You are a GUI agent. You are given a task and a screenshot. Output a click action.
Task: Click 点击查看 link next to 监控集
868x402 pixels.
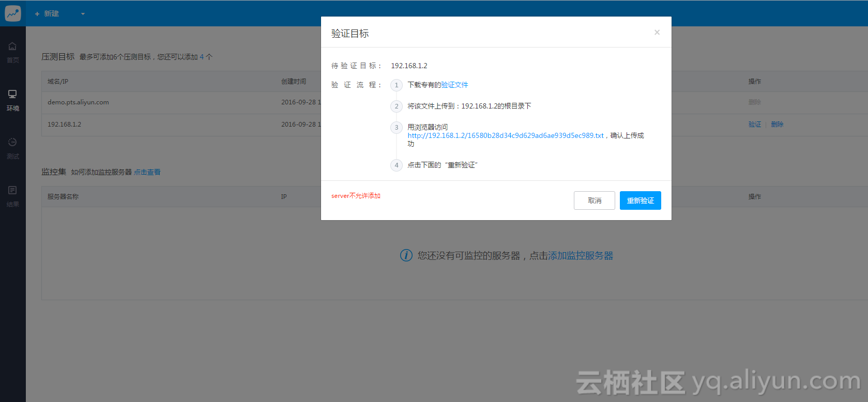[x=147, y=172]
